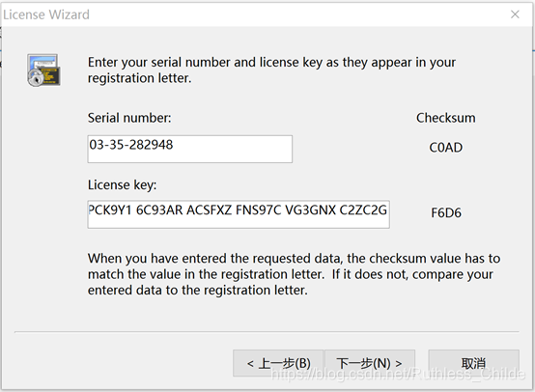Click the License Wizard title bar text

[x=46, y=14]
